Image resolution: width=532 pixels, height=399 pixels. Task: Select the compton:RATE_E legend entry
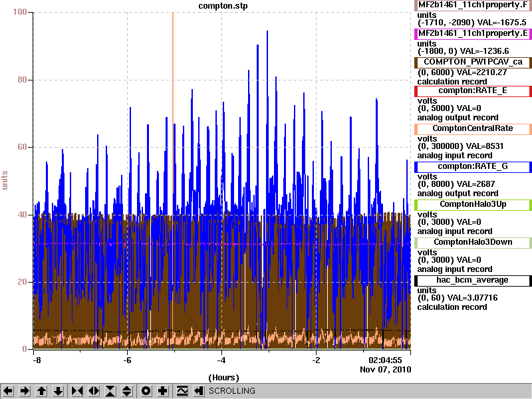[473, 90]
